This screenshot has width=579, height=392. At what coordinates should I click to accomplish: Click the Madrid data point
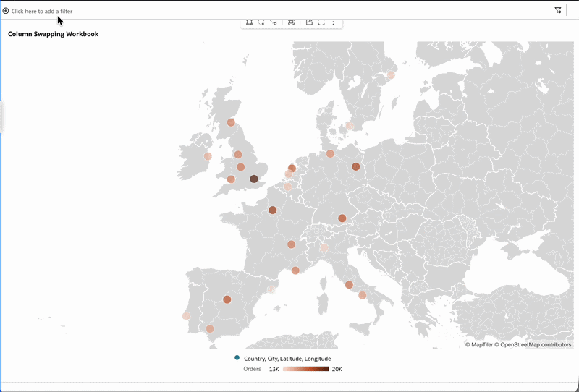click(x=227, y=299)
